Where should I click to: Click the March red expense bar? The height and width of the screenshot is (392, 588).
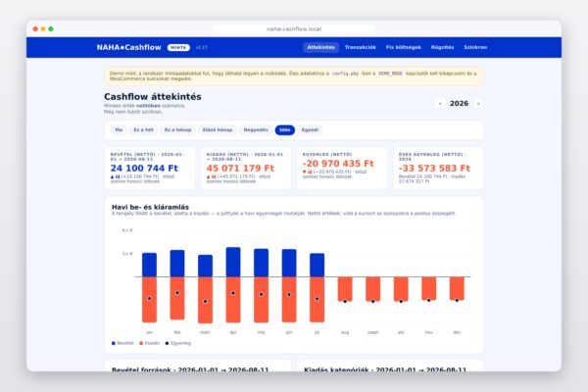205,300
